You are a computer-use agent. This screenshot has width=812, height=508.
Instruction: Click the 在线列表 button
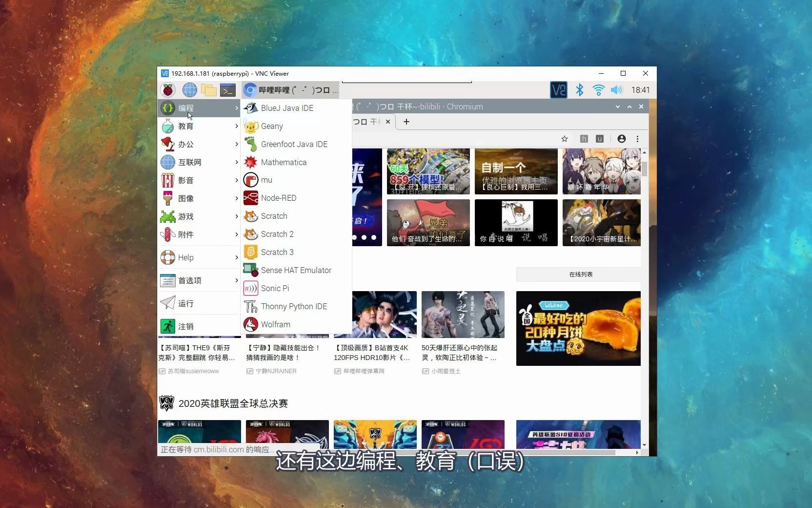(580, 274)
